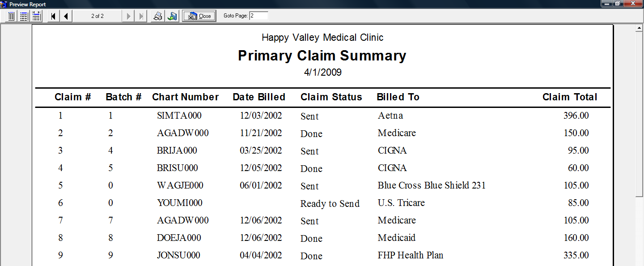Screen dimensions: 644x266
Task: Go to next page arrow
Action: pos(129,16)
